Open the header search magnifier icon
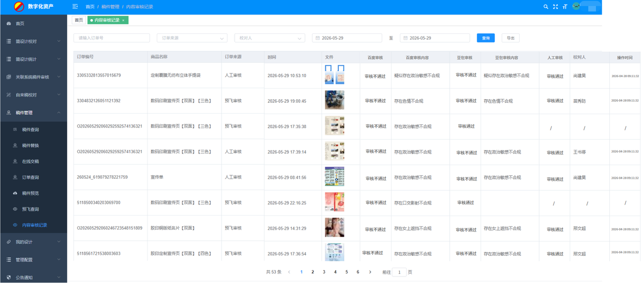Image resolution: width=644 pixels, height=283 pixels. 546,7
